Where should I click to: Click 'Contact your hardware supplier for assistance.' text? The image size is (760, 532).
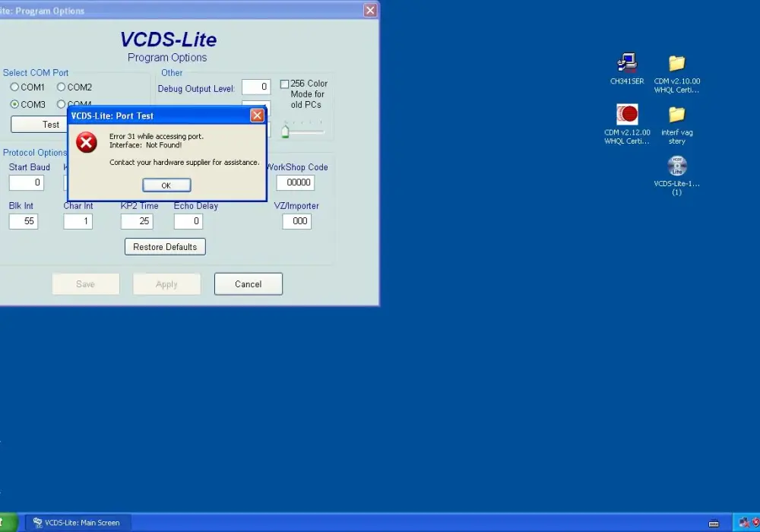[x=184, y=163]
